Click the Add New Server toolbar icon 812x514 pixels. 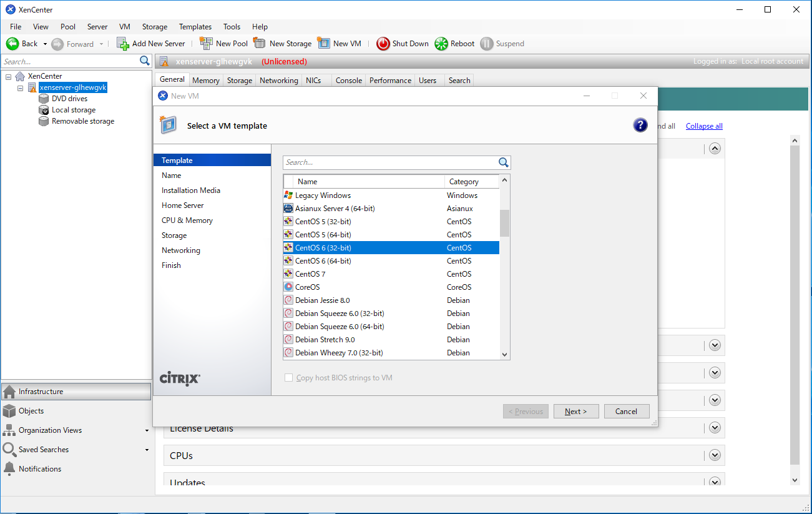point(123,44)
